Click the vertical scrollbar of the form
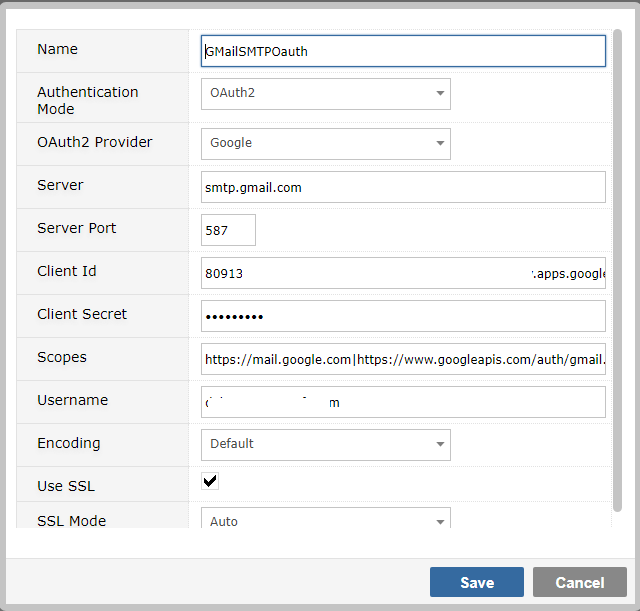This screenshot has width=640, height=611. (617, 270)
